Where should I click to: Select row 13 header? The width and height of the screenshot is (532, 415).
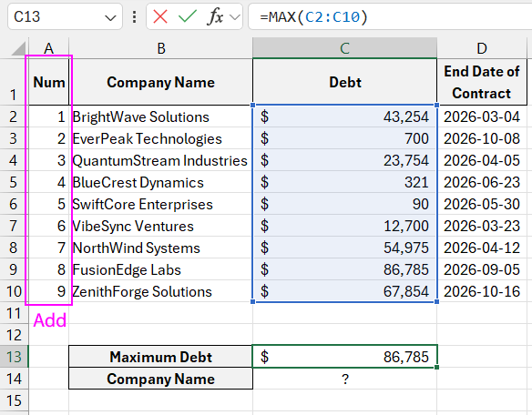[14, 357]
